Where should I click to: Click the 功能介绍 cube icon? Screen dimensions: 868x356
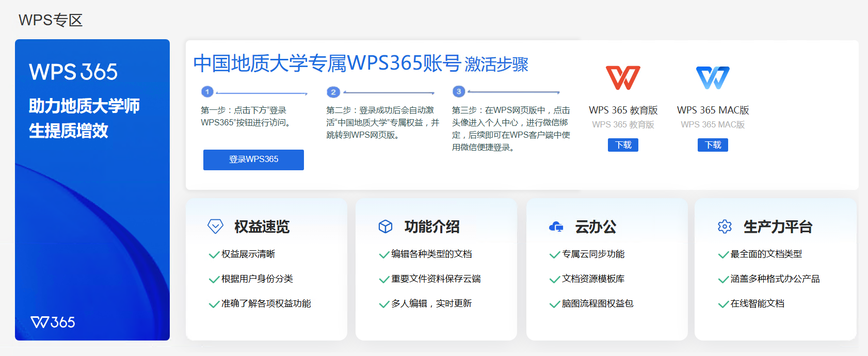385,226
